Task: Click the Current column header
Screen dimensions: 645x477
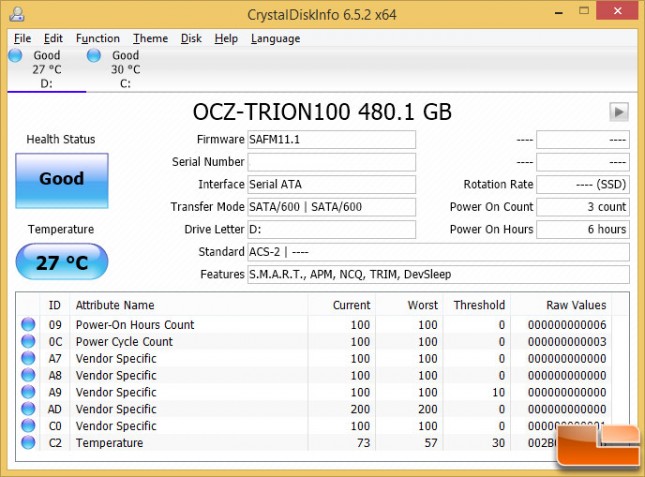Action: [341, 305]
